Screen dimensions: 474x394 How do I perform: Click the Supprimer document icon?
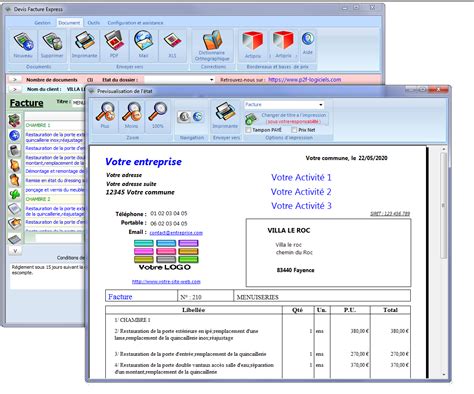[52, 46]
